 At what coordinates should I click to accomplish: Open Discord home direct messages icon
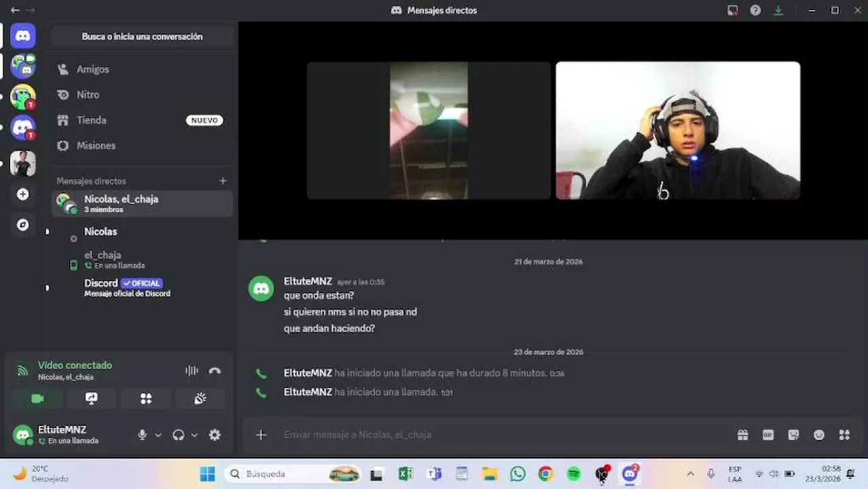click(23, 36)
